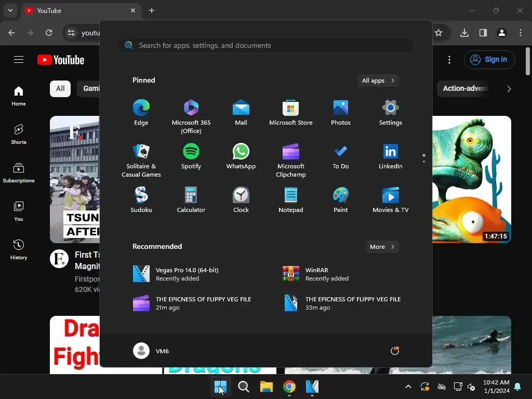
Task: Open notification bell in taskbar
Action: tap(518, 387)
